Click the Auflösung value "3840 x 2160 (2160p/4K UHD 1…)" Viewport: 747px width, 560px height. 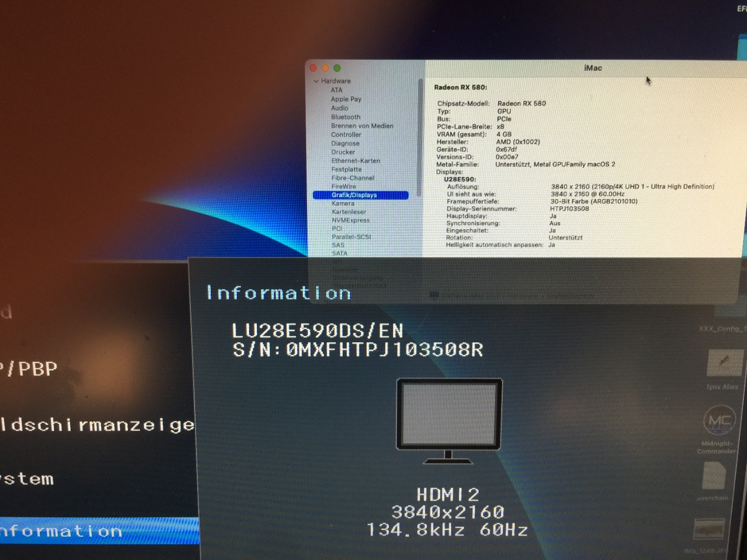[633, 187]
